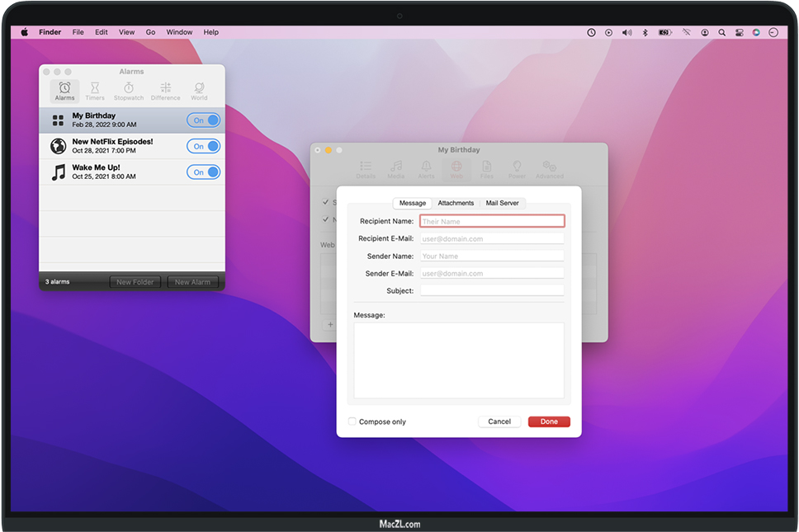Open the Timers tab icon
Viewport: 799px width, 532px height.
click(95, 90)
